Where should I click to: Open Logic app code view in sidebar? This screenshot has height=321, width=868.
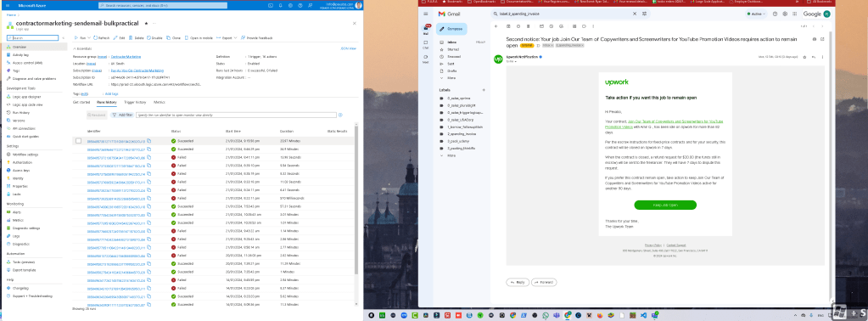(x=25, y=104)
